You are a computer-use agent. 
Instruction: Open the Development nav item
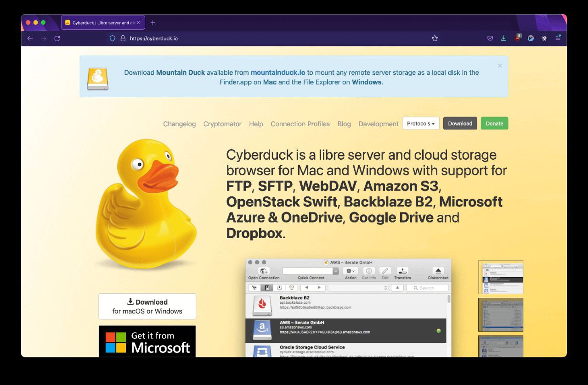[x=379, y=124]
